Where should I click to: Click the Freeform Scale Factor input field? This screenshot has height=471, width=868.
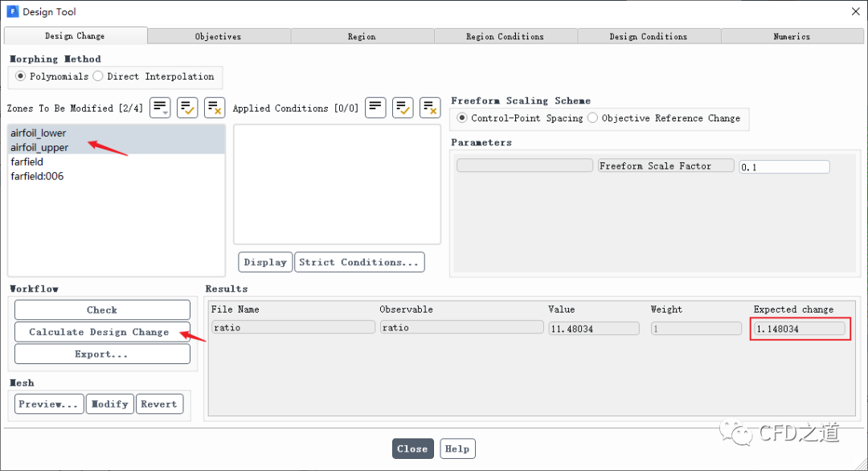point(784,166)
